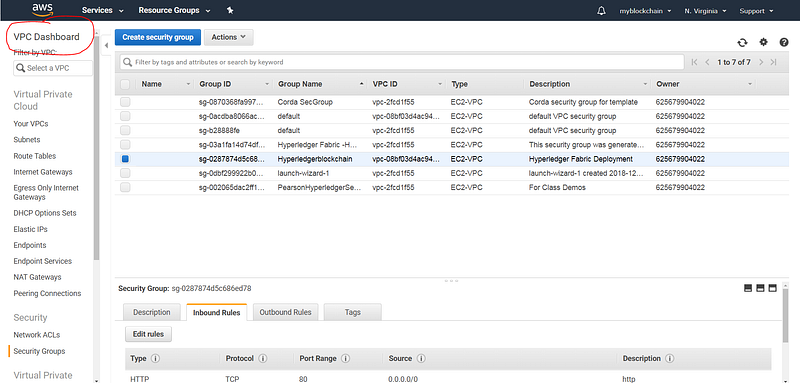The width and height of the screenshot is (800, 383).
Task: Select checkbox for sg-b28888fe default group
Action: (x=125, y=131)
